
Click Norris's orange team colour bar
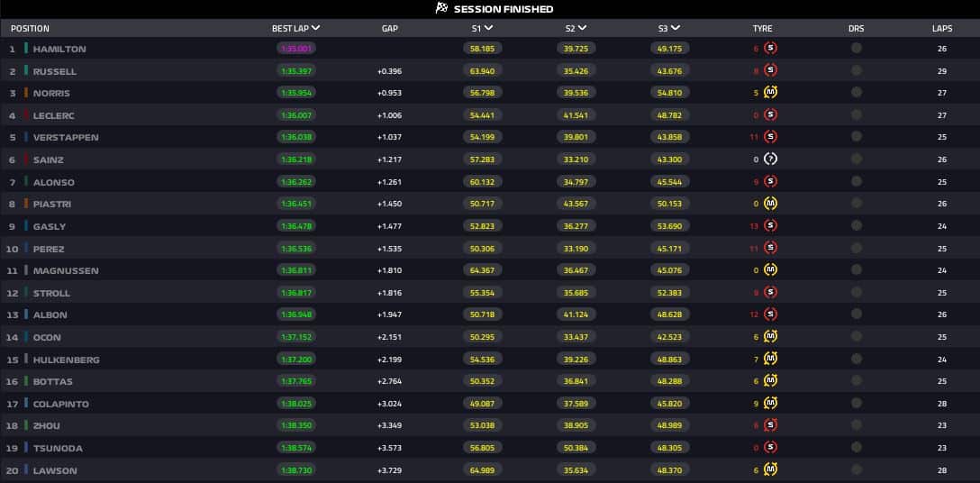[x=26, y=93]
